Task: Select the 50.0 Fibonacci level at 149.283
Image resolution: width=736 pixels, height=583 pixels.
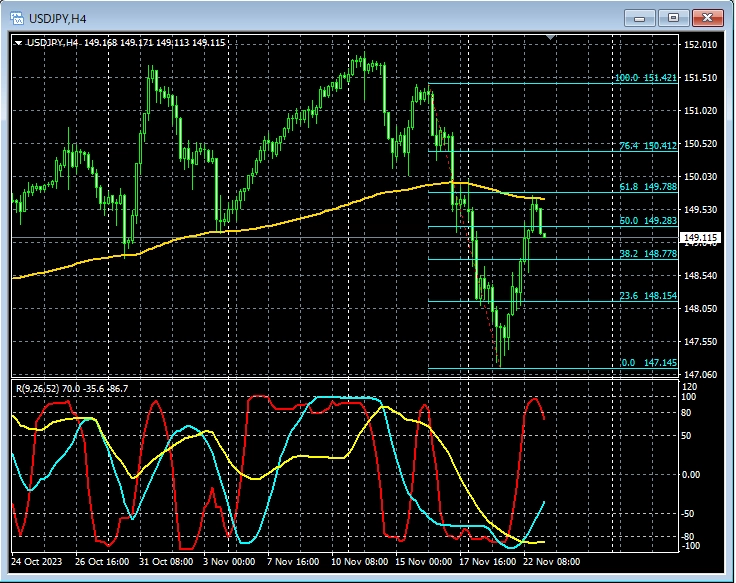Action: point(644,220)
